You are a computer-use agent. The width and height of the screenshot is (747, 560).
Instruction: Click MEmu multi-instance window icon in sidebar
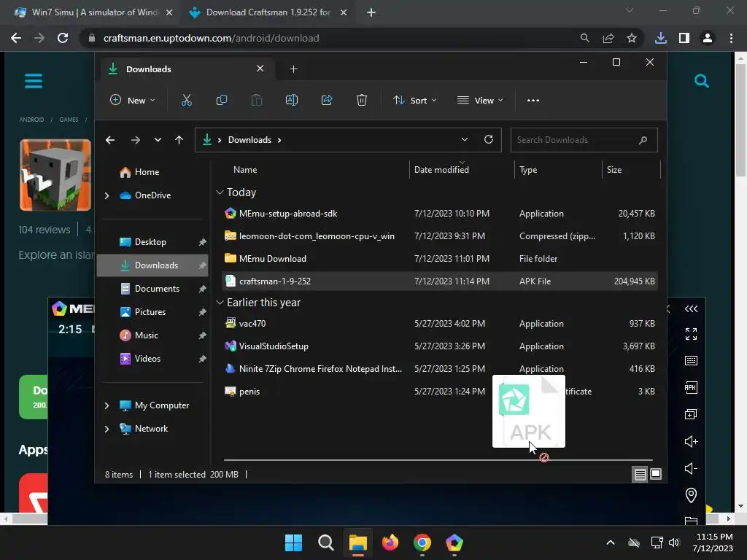point(691,414)
